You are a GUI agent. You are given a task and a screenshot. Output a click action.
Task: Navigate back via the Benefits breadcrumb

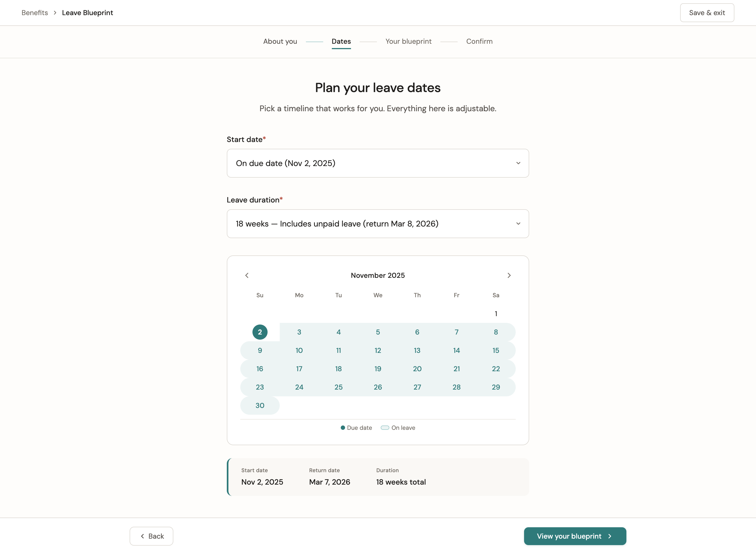click(x=35, y=12)
